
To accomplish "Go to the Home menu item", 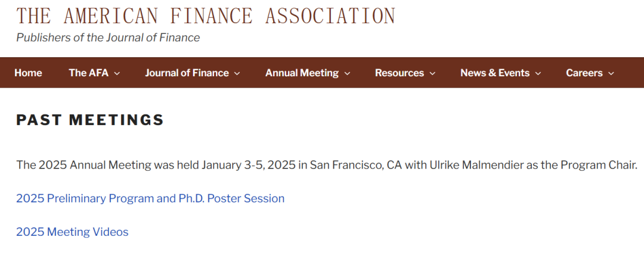I will pyautogui.click(x=28, y=73).
